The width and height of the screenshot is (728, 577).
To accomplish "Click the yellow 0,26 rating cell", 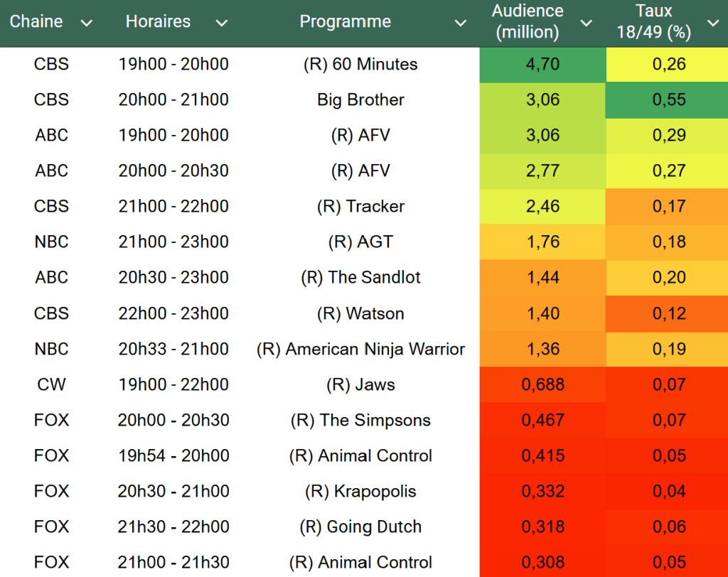I will click(669, 64).
